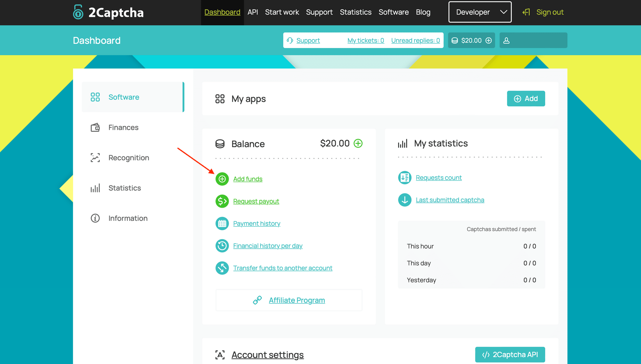This screenshot has width=641, height=364.
Task: Click the Affiliate Program chain link icon
Action: pos(257,300)
